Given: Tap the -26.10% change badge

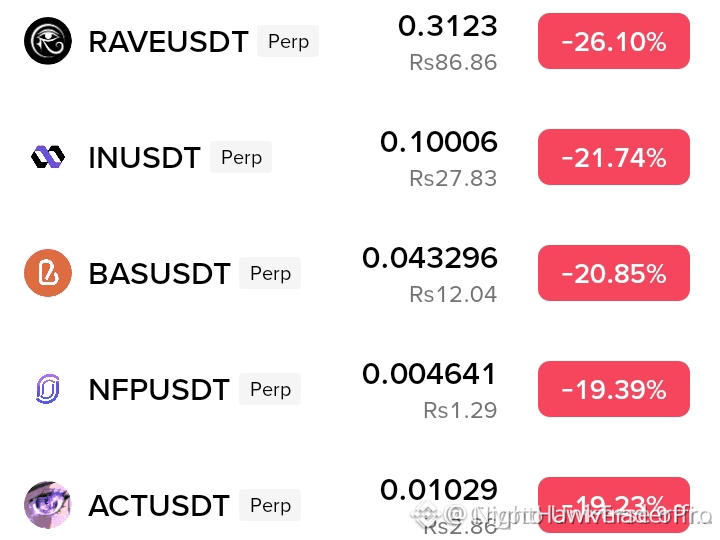Looking at the screenshot, I should (x=613, y=41).
